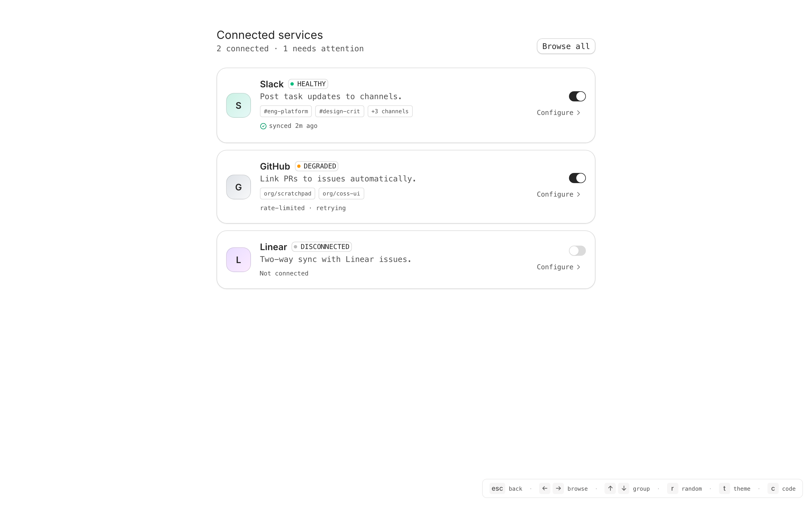Viewport: 812px width, 507px height.
Task: Click the Linear service avatar icon
Action: point(238,259)
